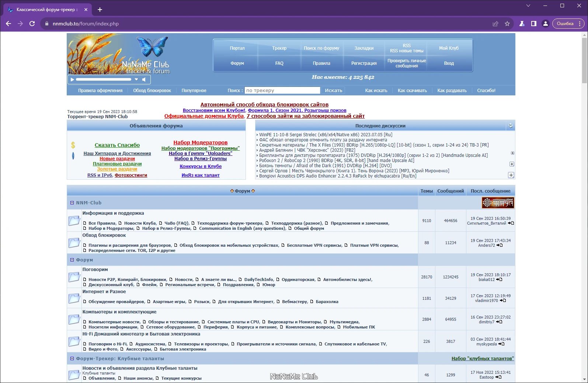Image resolution: width=588 pixels, height=383 pixels.
Task: Jump to last post by biaka012 arrow icon
Action: click(x=499, y=280)
